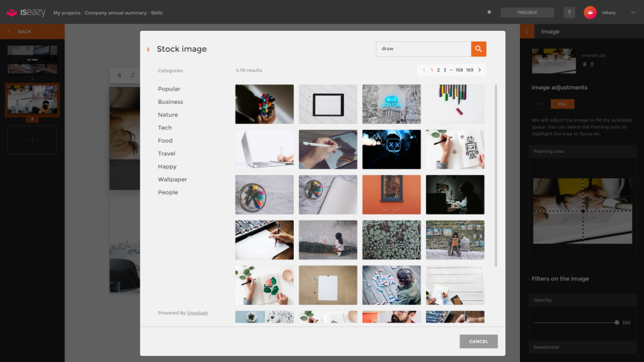Screen dimensions: 644x362
Task: Go to results page 3
Action: click(445, 70)
